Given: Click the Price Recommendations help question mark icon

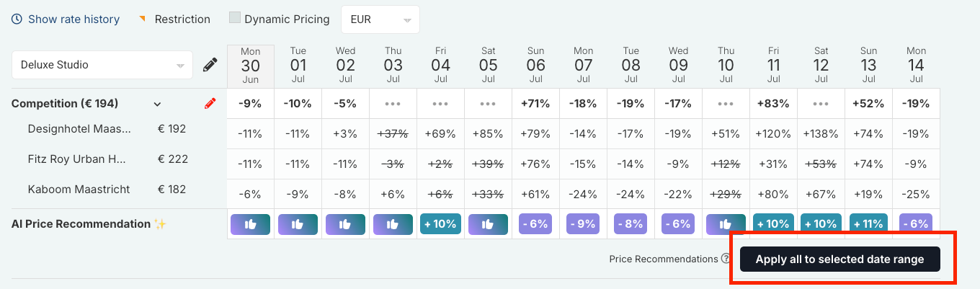Looking at the screenshot, I should pyautogui.click(x=726, y=259).
